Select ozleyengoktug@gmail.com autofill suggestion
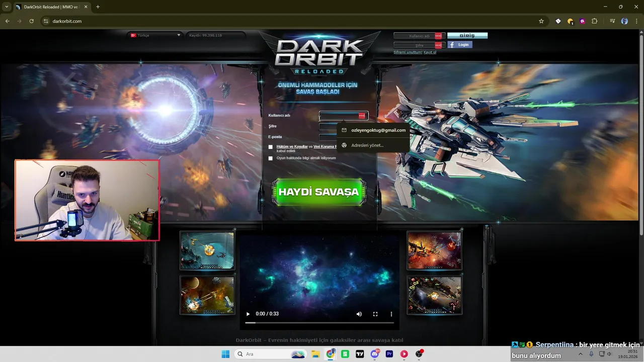Screen dimensions: 644x362 pos(373,130)
